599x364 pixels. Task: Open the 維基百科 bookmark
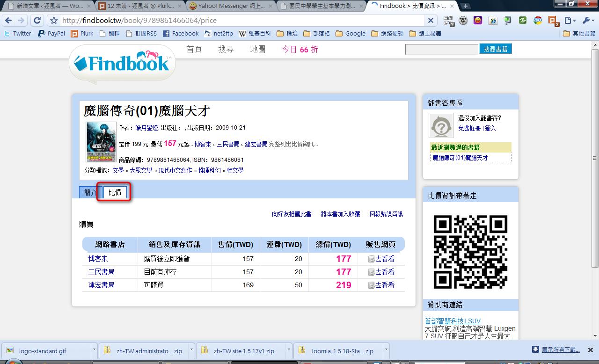coord(255,34)
